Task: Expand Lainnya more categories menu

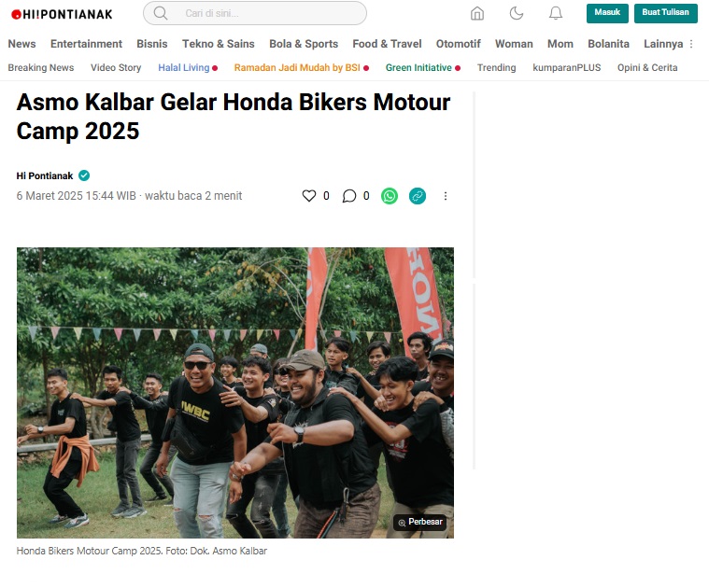Action: click(x=668, y=44)
